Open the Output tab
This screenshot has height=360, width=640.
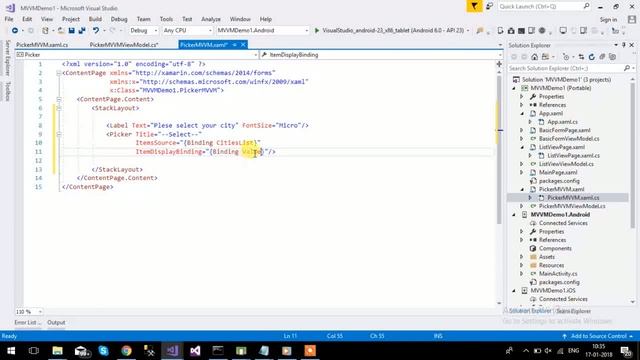(56, 322)
